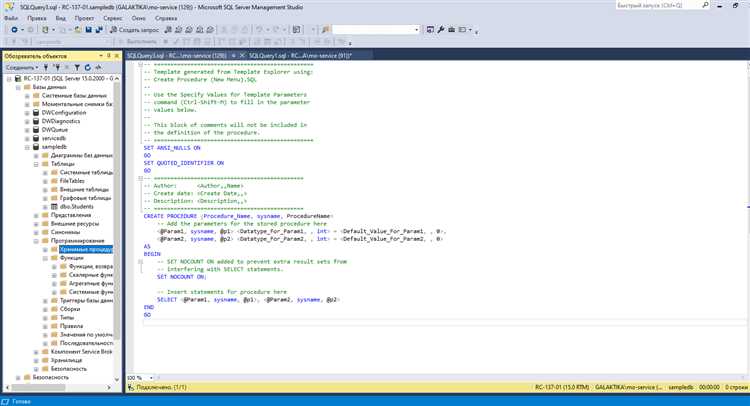Select the FileTables folder
The height and width of the screenshot is (406, 750).
click(x=72, y=181)
